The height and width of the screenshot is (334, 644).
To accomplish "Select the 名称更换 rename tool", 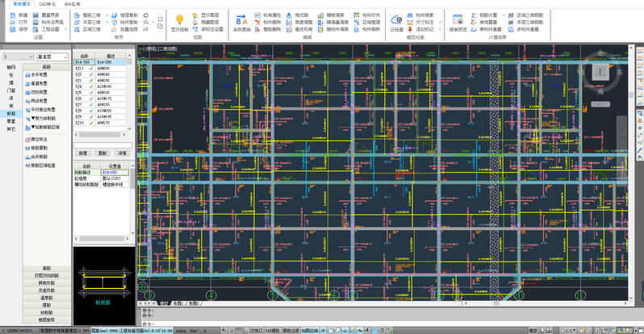I will 241,19.
